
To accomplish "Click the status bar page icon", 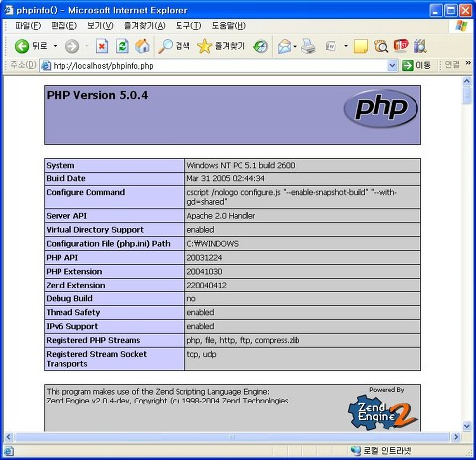I will (9, 451).
